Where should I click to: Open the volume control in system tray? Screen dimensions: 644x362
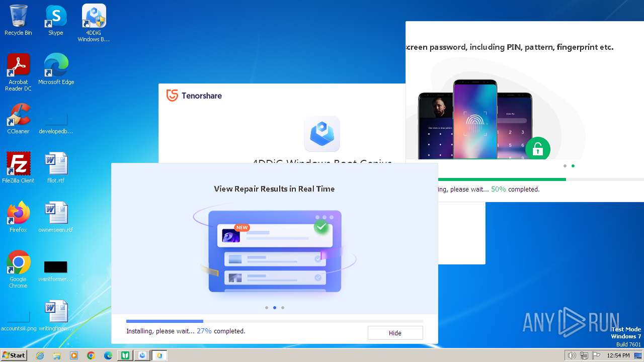[x=572, y=355]
